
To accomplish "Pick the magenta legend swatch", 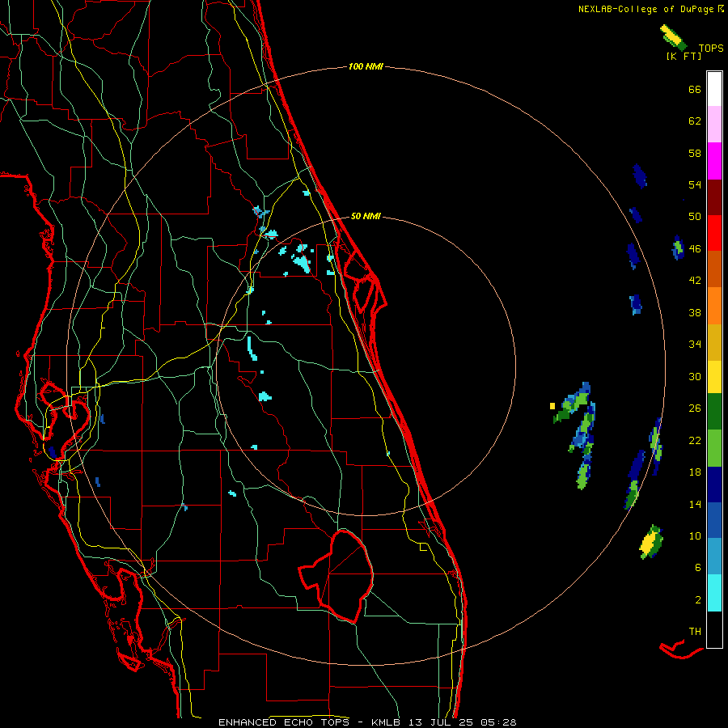I will (x=714, y=161).
